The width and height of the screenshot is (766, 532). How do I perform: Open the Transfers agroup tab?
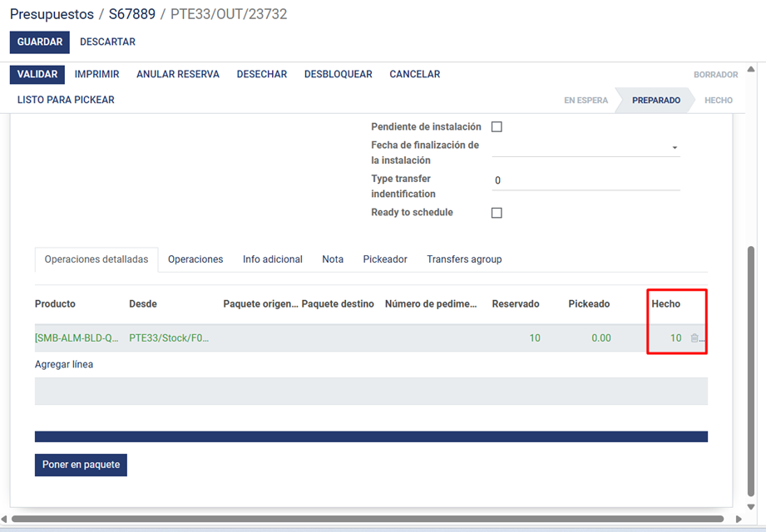point(464,259)
